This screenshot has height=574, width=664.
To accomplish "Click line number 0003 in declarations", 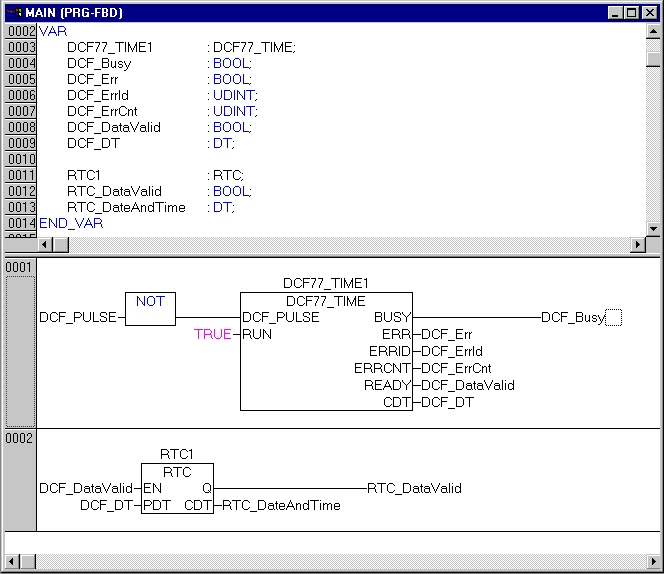I will [21, 47].
